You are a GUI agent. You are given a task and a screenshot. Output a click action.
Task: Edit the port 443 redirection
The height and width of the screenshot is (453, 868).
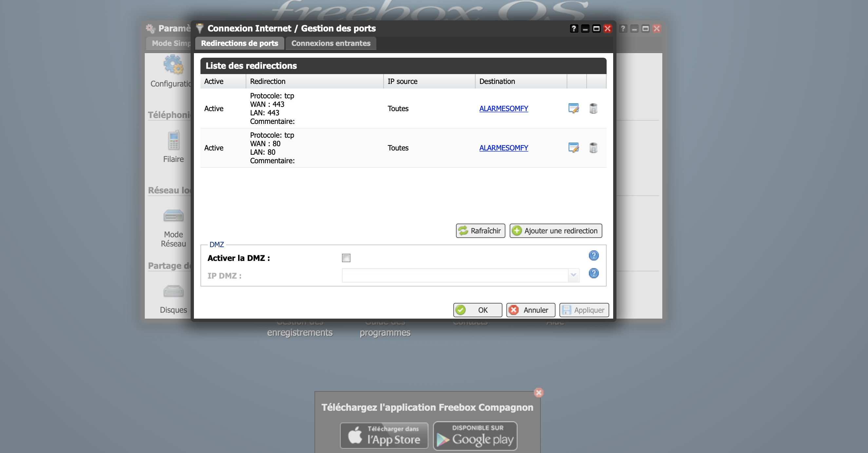pyautogui.click(x=573, y=108)
